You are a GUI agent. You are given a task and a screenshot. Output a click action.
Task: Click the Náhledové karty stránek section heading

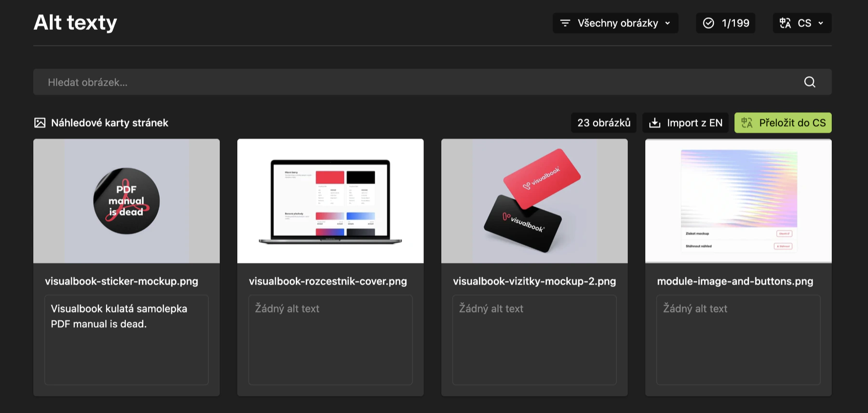pos(109,123)
